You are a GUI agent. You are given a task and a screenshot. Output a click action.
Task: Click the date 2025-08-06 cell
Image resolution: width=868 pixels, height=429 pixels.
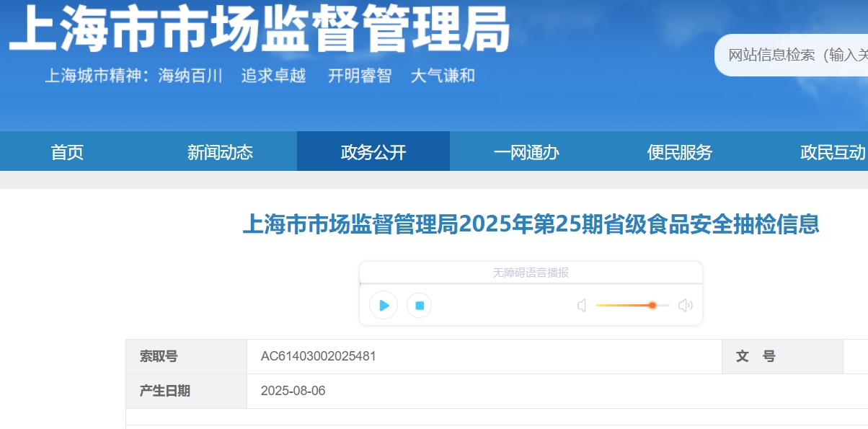pyautogui.click(x=293, y=391)
